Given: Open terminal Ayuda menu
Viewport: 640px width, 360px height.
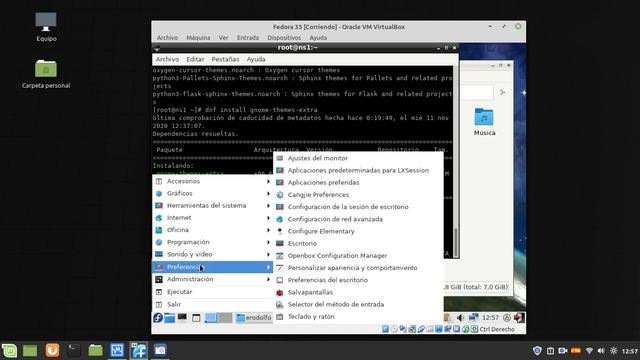Looking at the screenshot, I should pos(256,59).
